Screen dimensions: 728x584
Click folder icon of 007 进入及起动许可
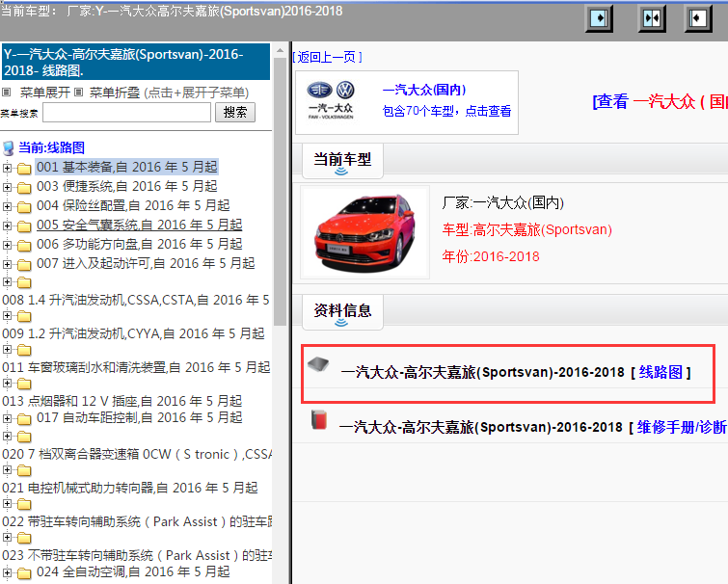point(24,265)
